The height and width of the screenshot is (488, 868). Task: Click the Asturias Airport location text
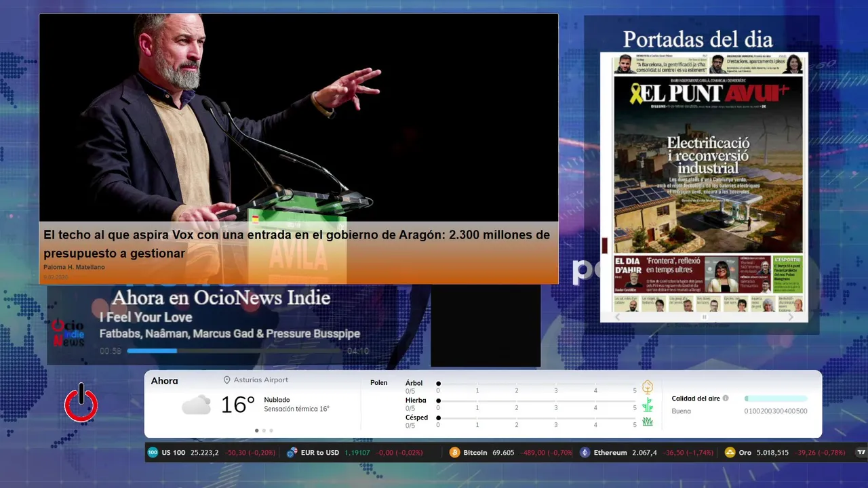pyautogui.click(x=260, y=380)
